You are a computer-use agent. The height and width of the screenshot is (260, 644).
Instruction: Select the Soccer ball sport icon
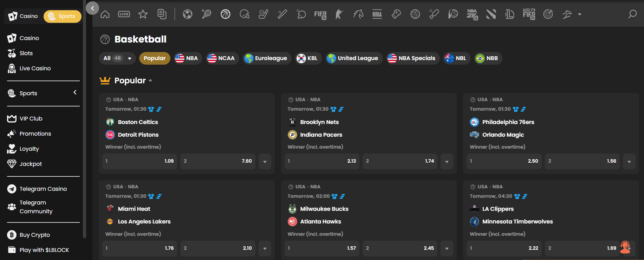[188, 14]
